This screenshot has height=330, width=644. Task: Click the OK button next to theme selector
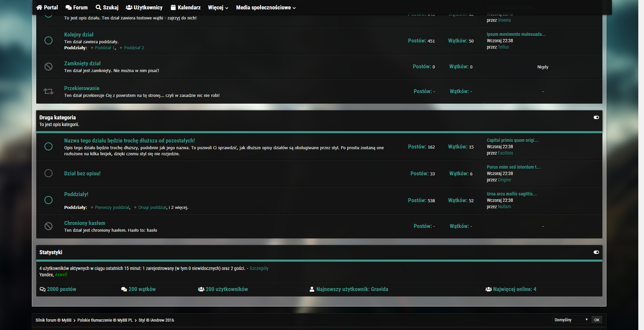pyautogui.click(x=597, y=320)
